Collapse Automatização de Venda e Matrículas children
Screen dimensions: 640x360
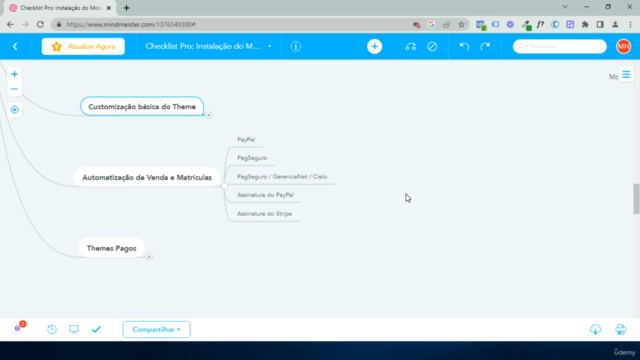tap(224, 186)
